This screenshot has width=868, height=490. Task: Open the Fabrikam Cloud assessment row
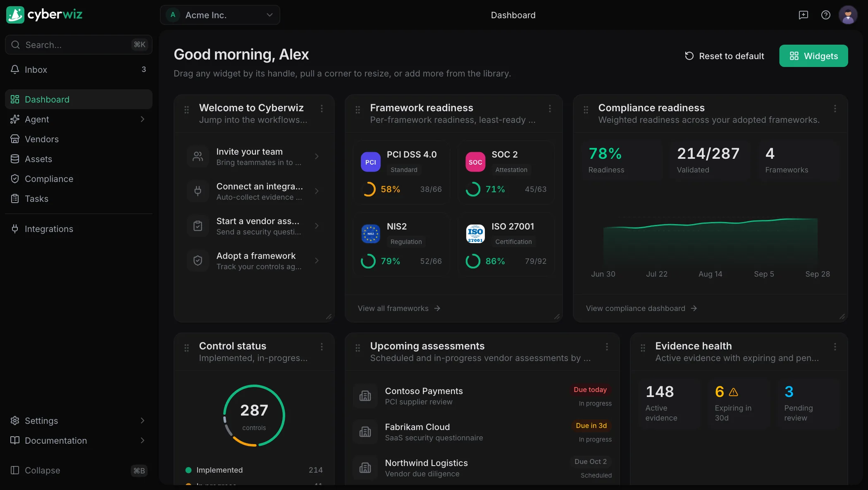click(482, 432)
